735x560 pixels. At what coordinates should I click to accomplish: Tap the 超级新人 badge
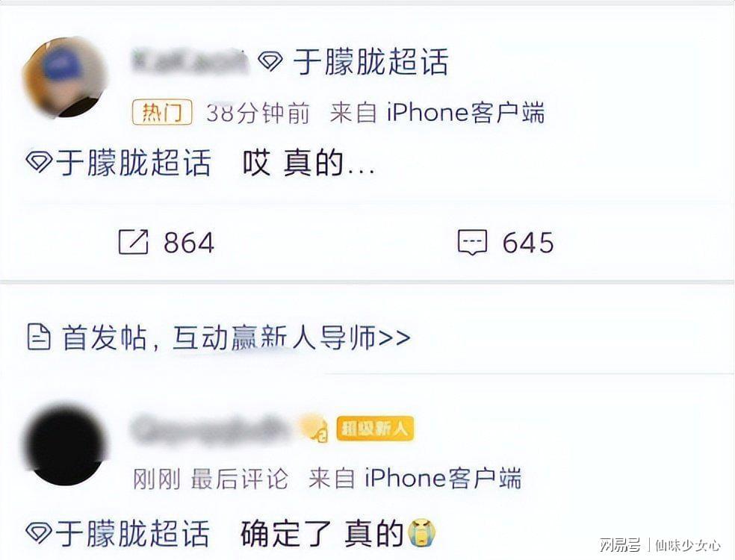pyautogui.click(x=375, y=429)
